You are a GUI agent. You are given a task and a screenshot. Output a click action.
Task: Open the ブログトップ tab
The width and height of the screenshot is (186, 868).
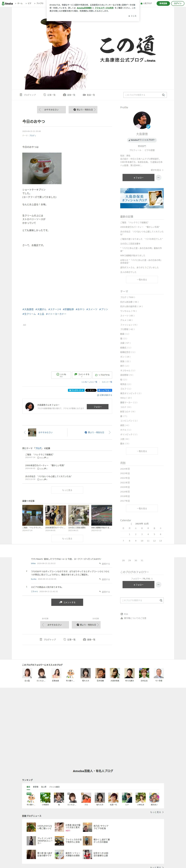[x=28, y=95]
